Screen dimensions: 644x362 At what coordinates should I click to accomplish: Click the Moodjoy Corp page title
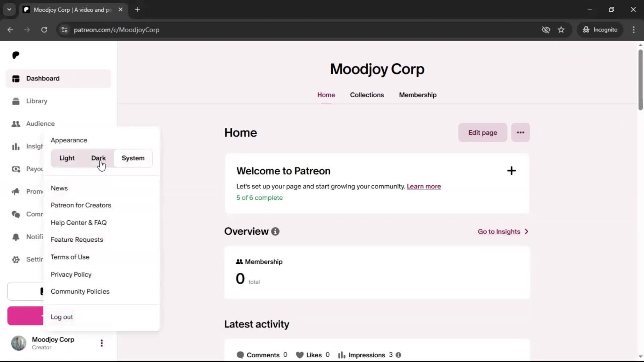coord(377,69)
